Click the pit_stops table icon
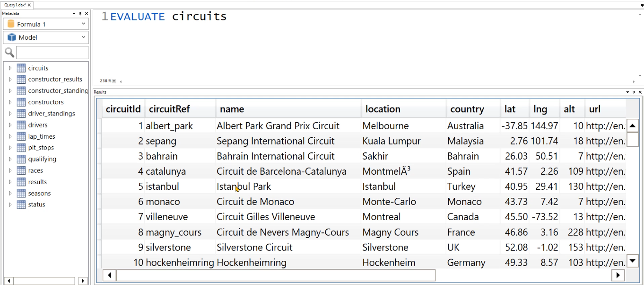Screen dimensions: 644x285 (21, 148)
